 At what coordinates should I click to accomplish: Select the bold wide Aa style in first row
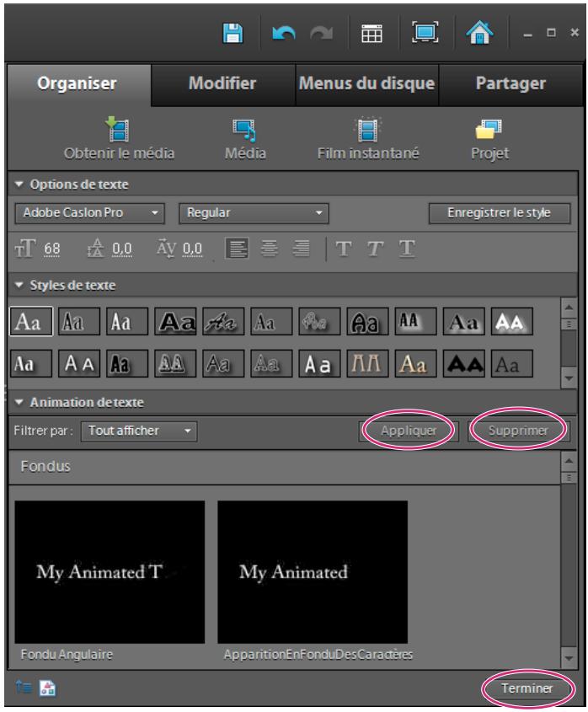tap(175, 322)
